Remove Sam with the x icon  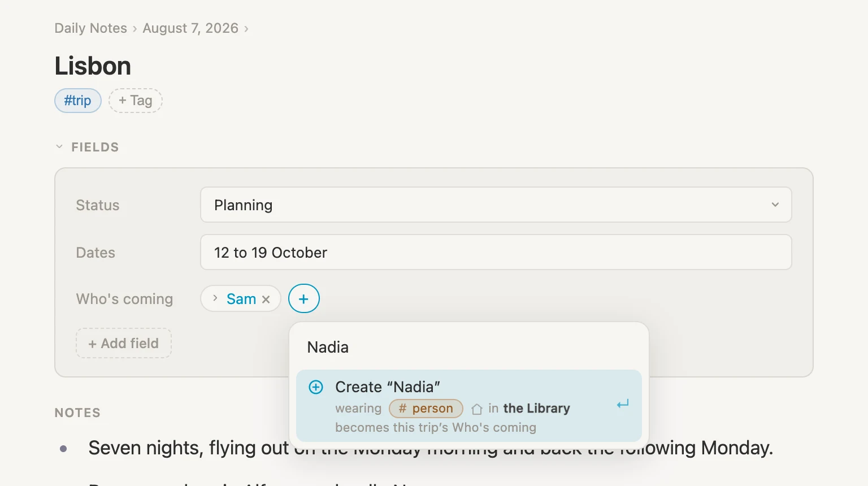click(266, 300)
